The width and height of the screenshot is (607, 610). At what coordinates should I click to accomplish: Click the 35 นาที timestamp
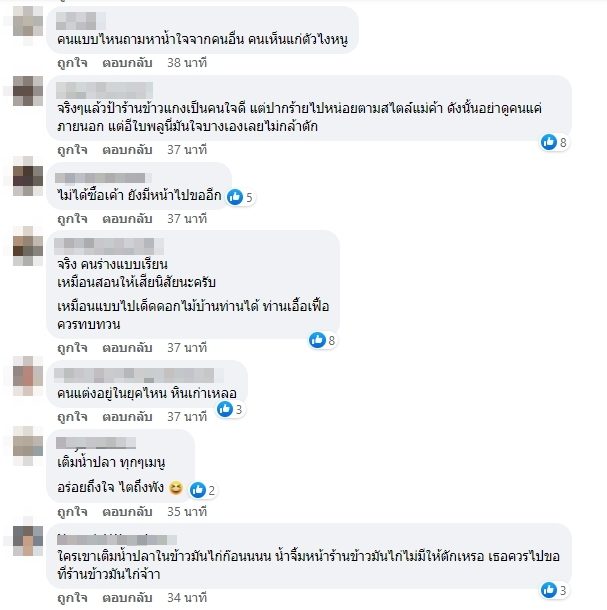pos(187,511)
